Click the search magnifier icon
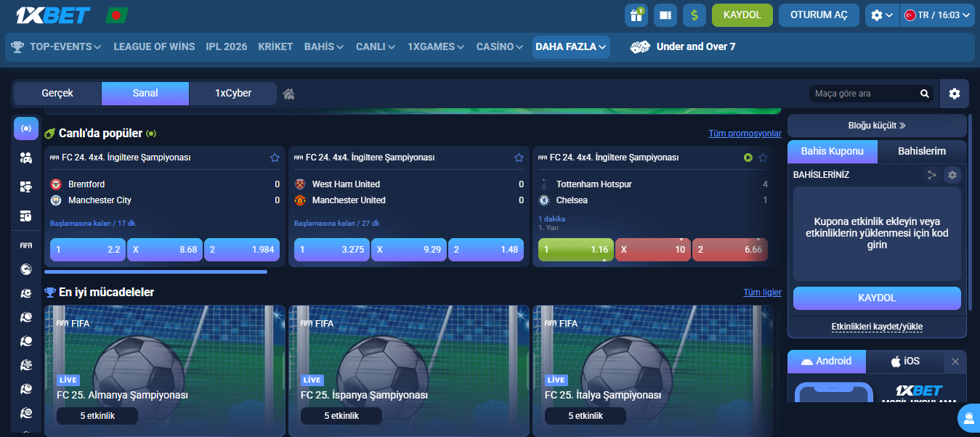Image resolution: width=980 pixels, height=437 pixels. tap(925, 94)
